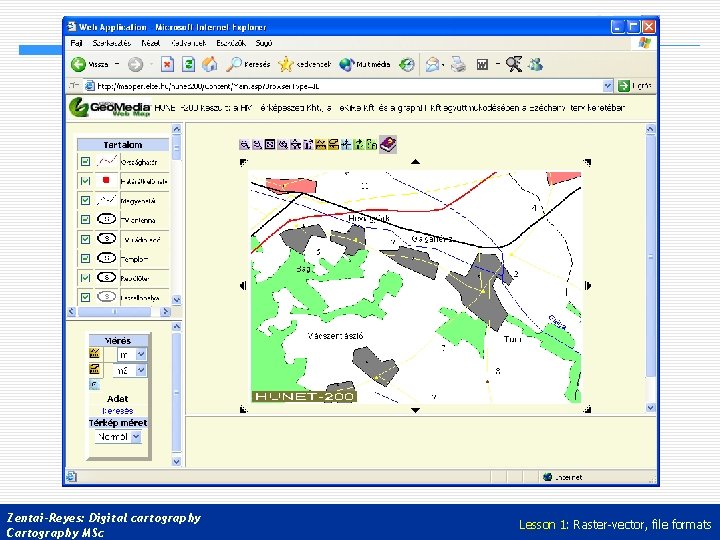Open the Kedvencek menu in menu bar
720x540 pixels.
pos(188,43)
